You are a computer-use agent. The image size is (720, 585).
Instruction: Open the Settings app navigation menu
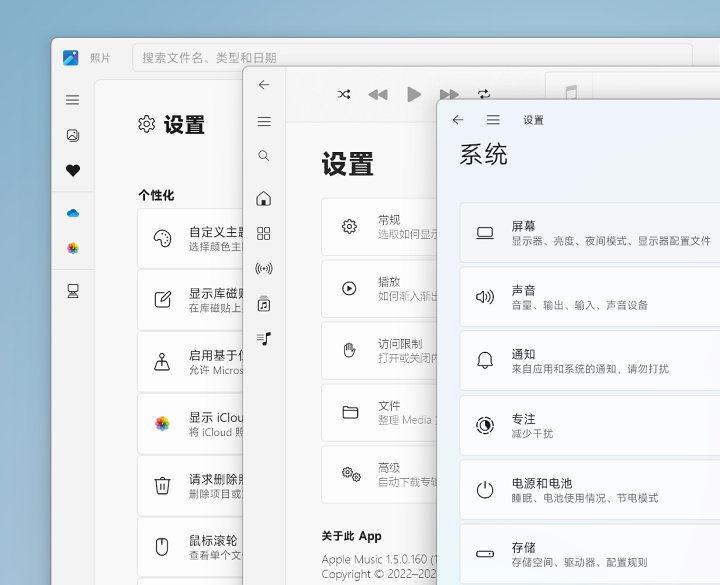[493, 120]
